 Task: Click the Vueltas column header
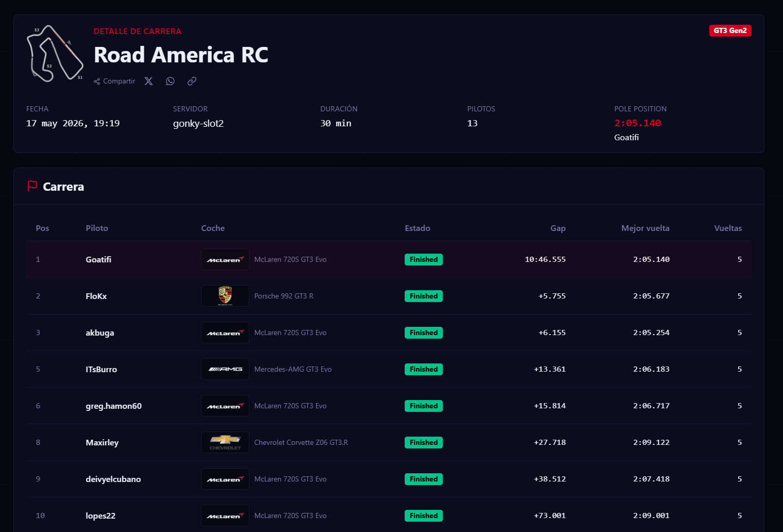tap(728, 228)
